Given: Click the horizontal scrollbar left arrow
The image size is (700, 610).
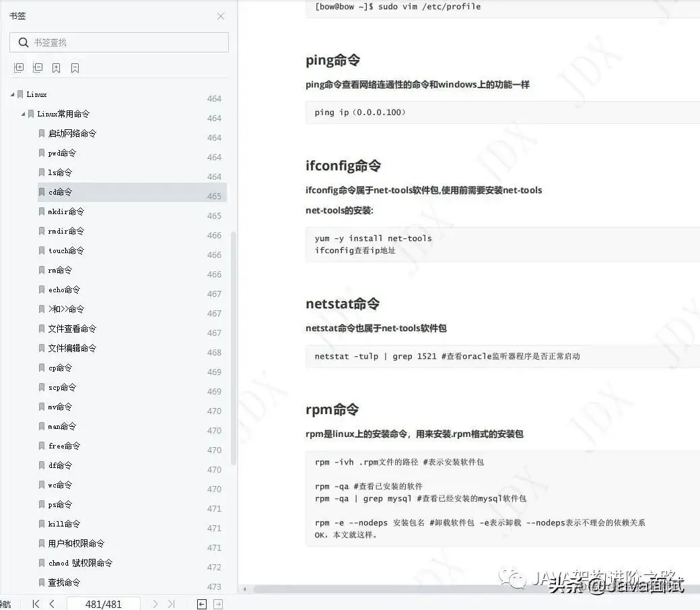Looking at the screenshot, I should click(244, 589).
